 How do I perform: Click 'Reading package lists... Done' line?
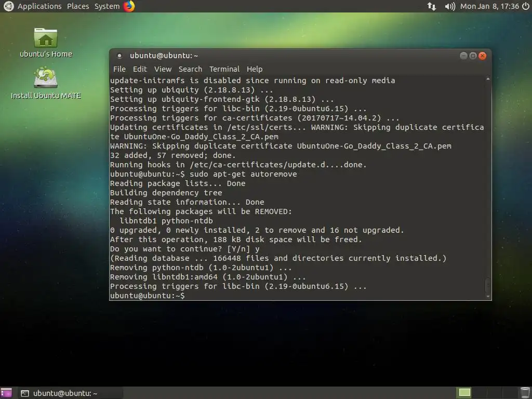(x=178, y=183)
